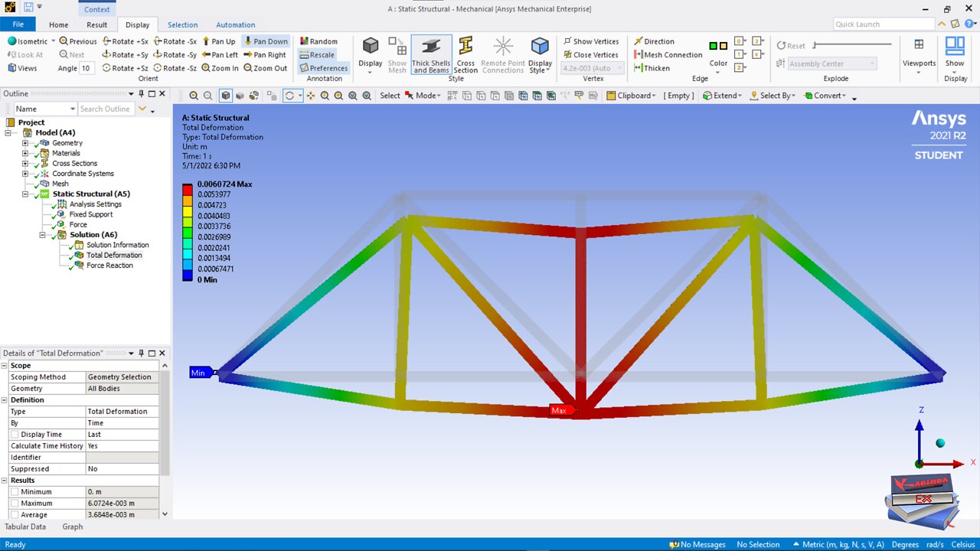Open the Context ribbon tab

(x=97, y=9)
